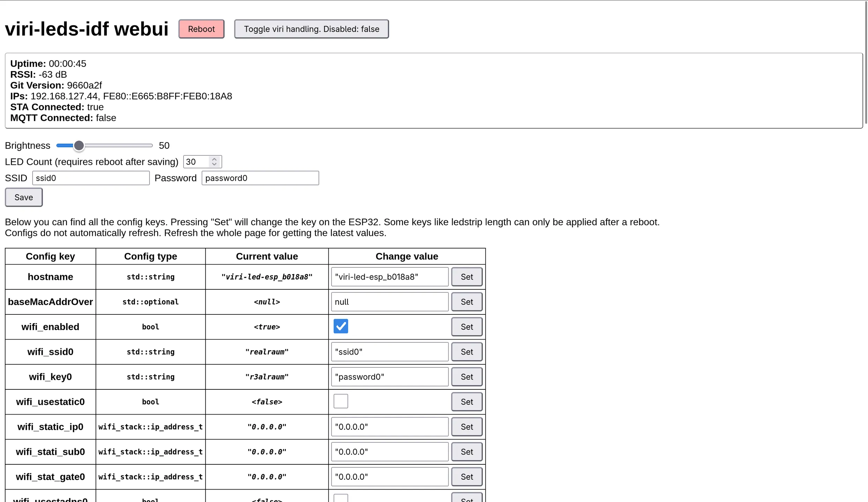Enable the wifi_usestadns0 checkbox
This screenshot has height=502, width=868.
coord(341,499)
